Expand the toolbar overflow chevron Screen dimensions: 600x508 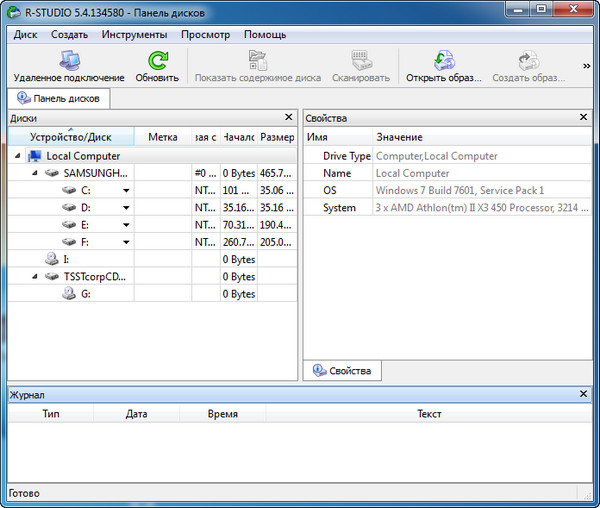click(x=587, y=66)
